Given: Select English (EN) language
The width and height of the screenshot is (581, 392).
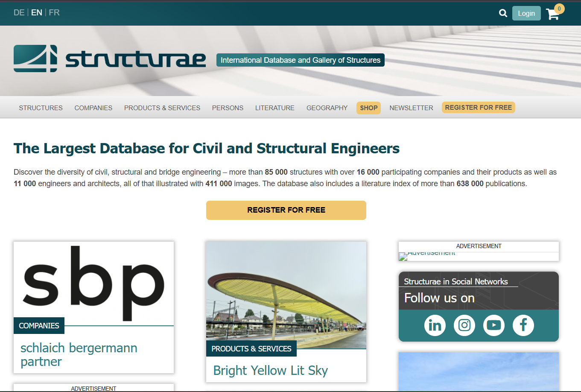Looking at the screenshot, I should 37,13.
